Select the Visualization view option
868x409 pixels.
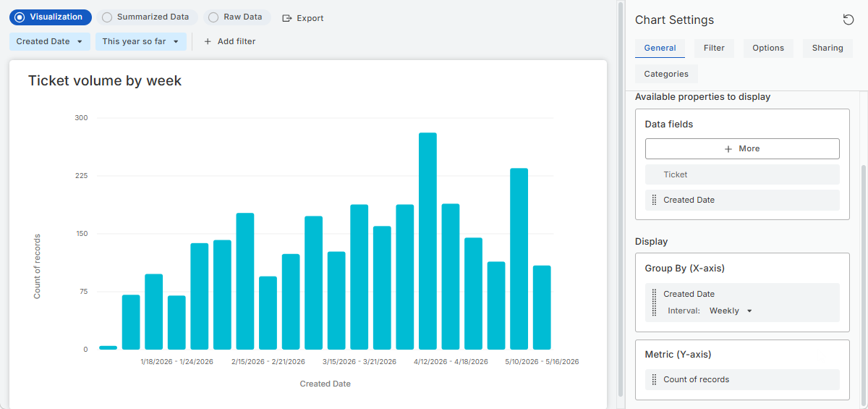(x=51, y=17)
